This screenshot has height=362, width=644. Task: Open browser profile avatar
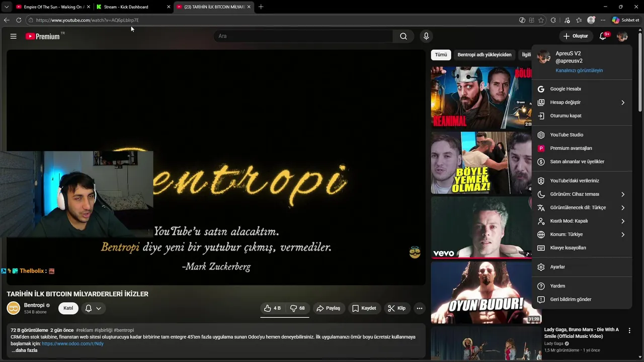click(591, 20)
